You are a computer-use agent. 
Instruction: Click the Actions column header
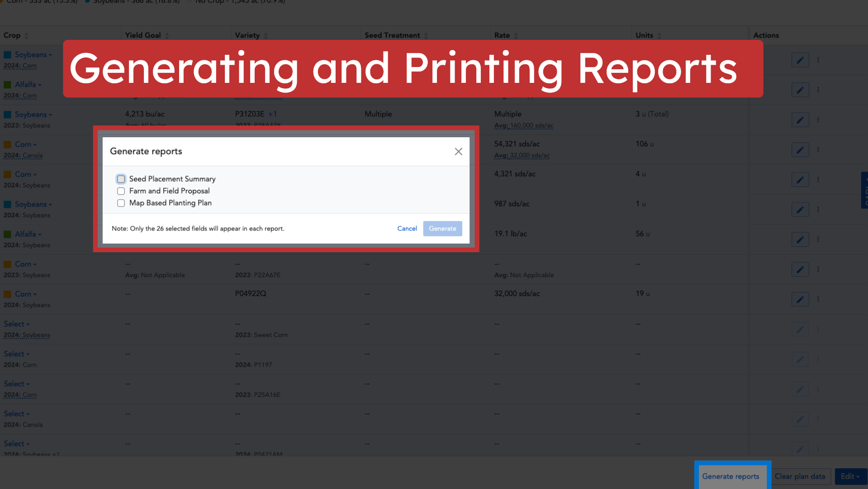point(766,35)
